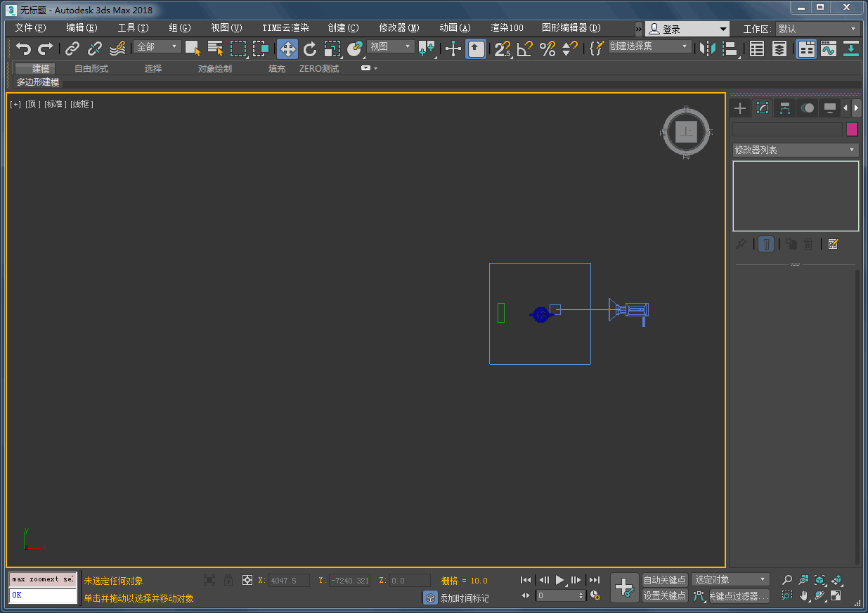Toggle Percent Snap icon
868x613 pixels.
[x=548, y=49]
